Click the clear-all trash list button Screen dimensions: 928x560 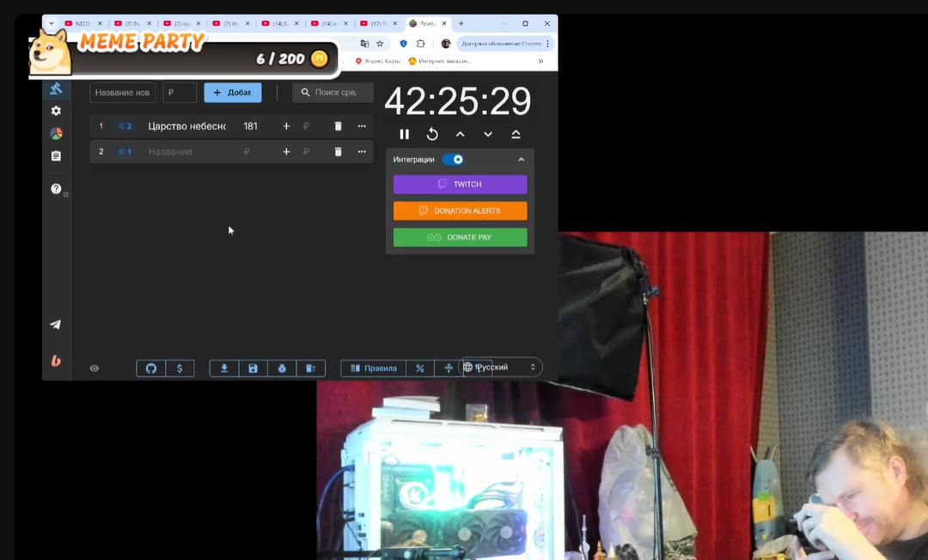(311, 368)
